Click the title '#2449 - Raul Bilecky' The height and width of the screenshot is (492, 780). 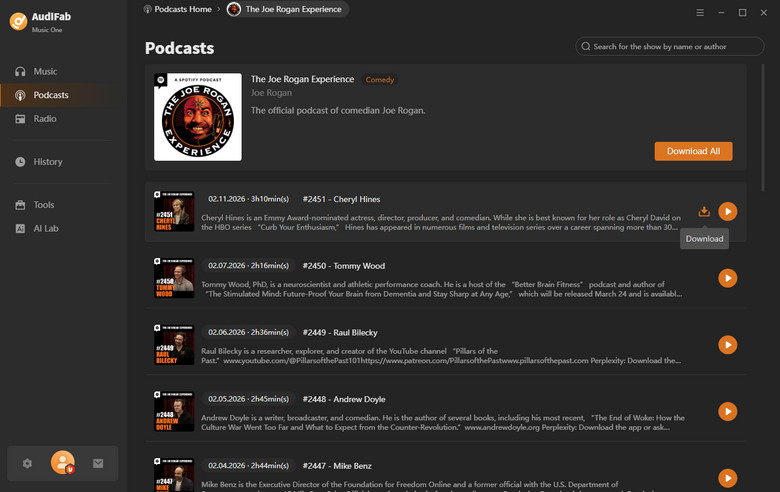coord(340,332)
